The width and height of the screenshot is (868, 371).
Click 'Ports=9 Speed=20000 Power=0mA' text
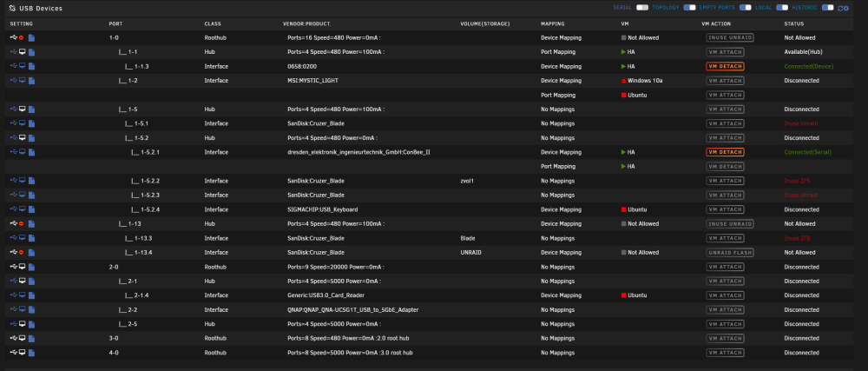coord(334,267)
